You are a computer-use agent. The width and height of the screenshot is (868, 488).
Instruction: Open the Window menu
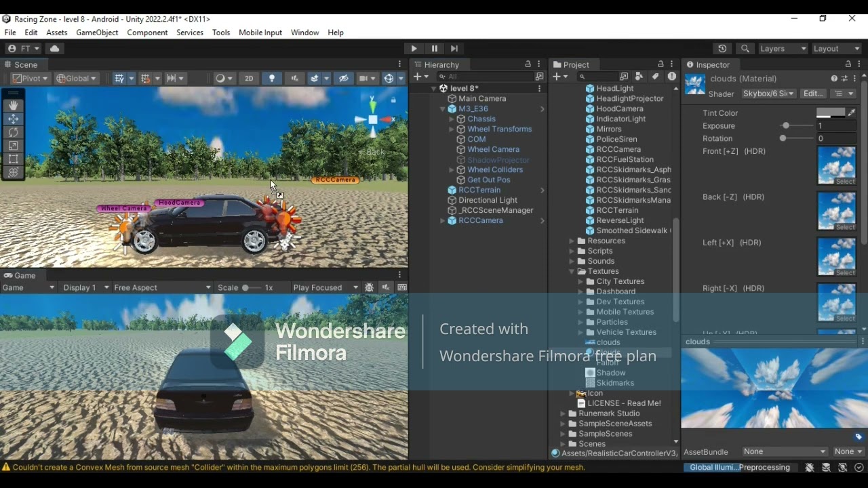point(304,33)
